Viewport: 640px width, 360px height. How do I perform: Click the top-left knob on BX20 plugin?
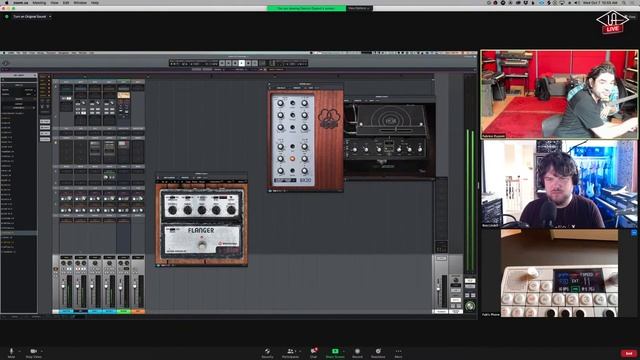280,103
